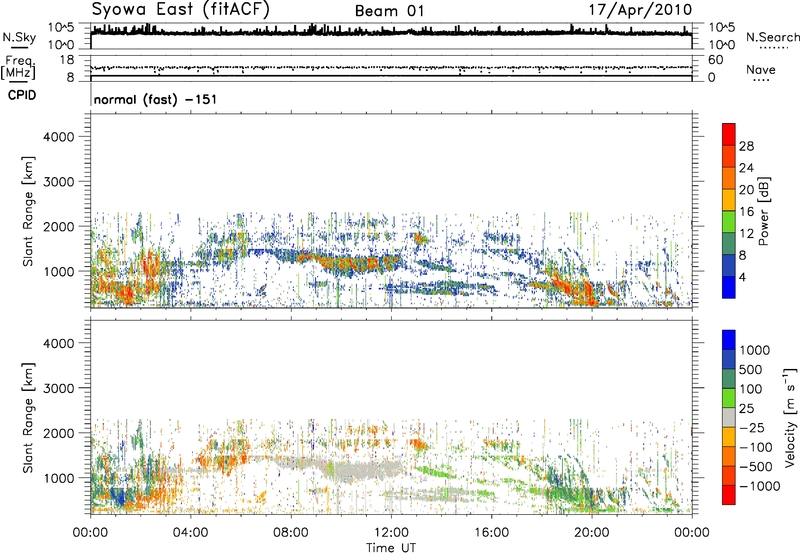Click the '-25' velocity scale value
The image size is (800, 554).
pos(751,428)
